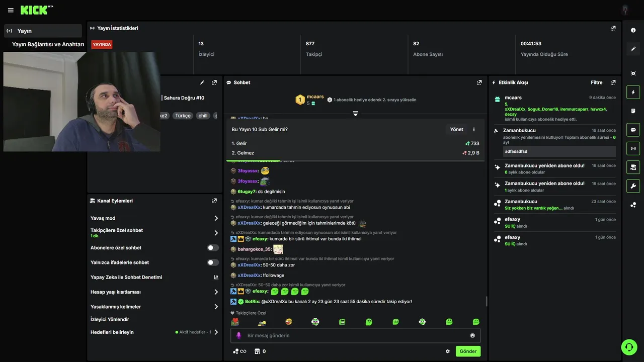Click the 877 Takipçi follower count
This screenshot has width=644, height=362.
pyautogui.click(x=314, y=49)
